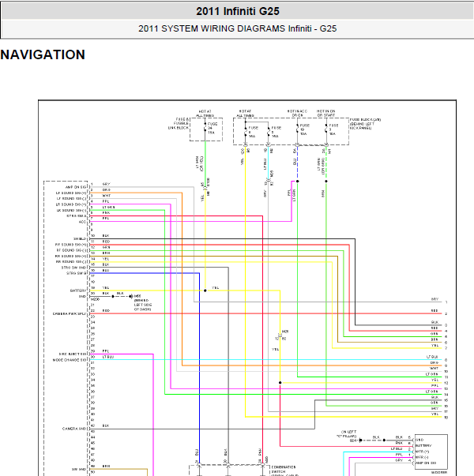
Task: Click 'RF SOUND SIG (+)' label at pin 11
Action: [71, 245]
